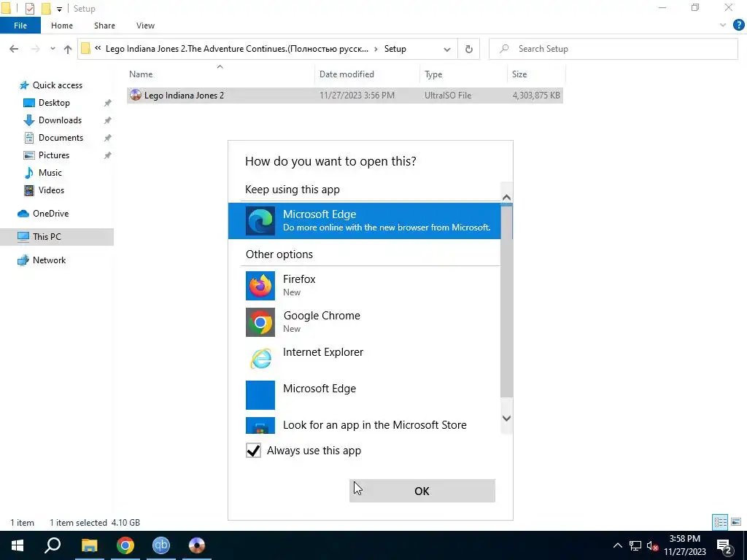The height and width of the screenshot is (560, 747).
Task: Expand the recent locations dropdown
Action: [x=53, y=49]
